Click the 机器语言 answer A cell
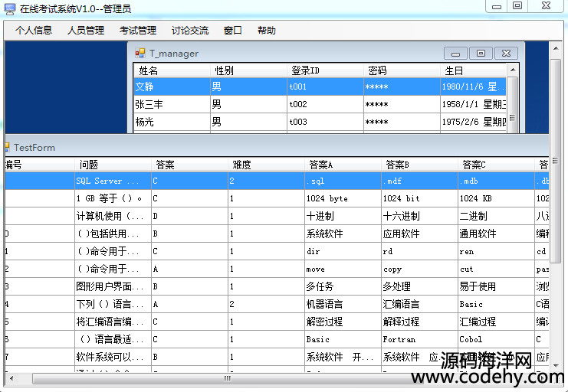The image size is (568, 392). 343,304
